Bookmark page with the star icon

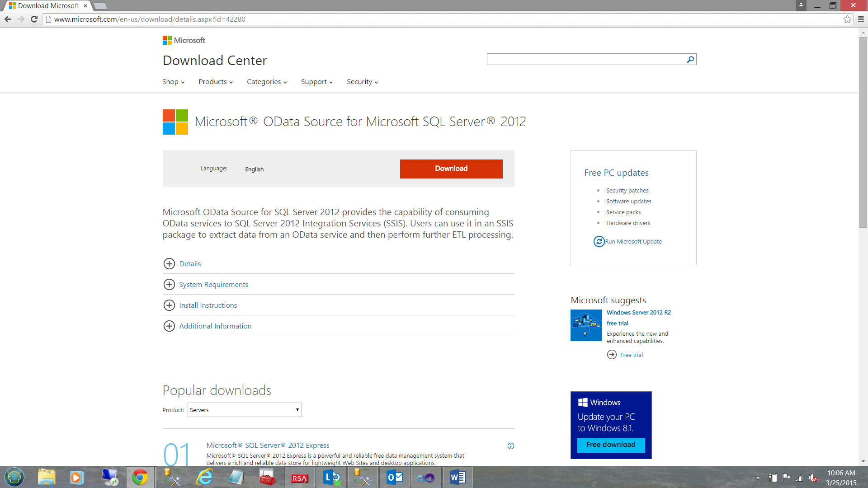(847, 19)
